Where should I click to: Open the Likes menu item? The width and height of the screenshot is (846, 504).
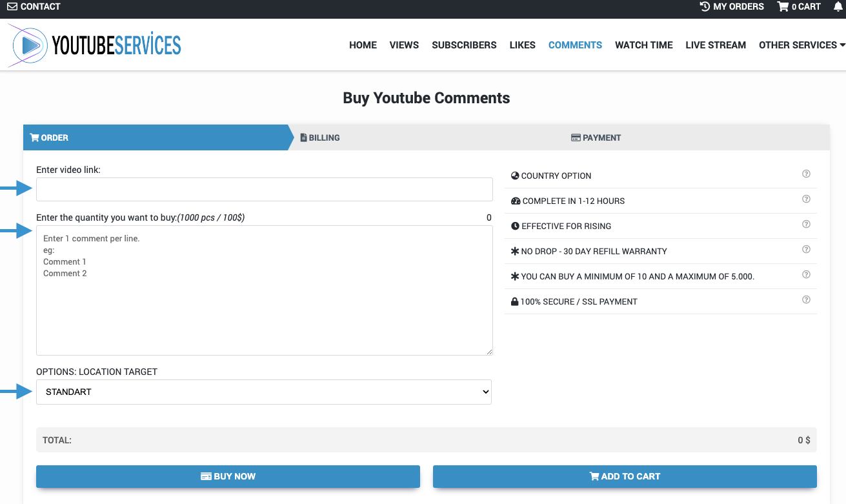[522, 45]
